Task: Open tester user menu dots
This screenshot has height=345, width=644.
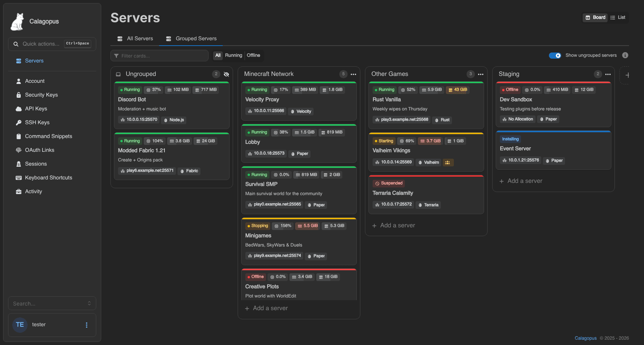Action: click(87, 325)
